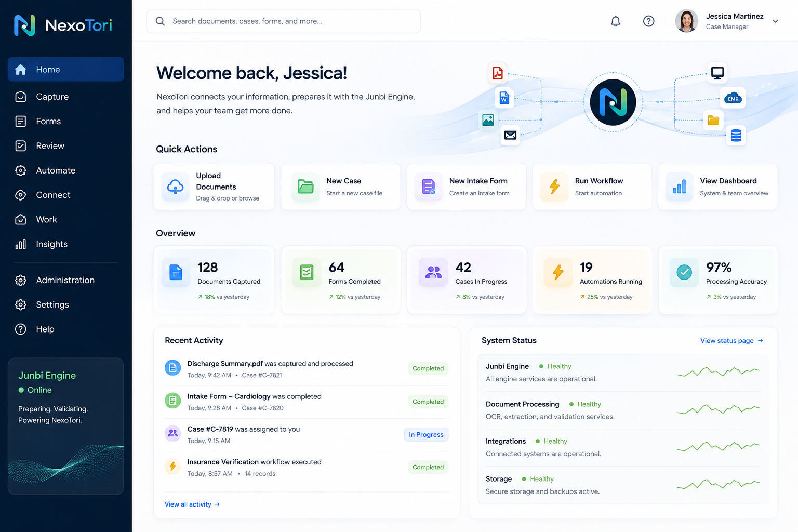Click the Storage health sparkline chart

(719, 485)
